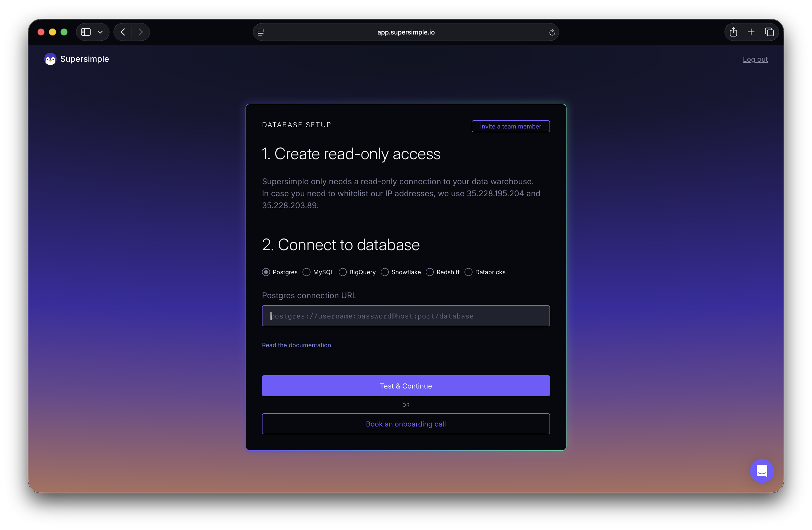The image size is (812, 530).
Task: Open the browser Share icon
Action: (733, 32)
